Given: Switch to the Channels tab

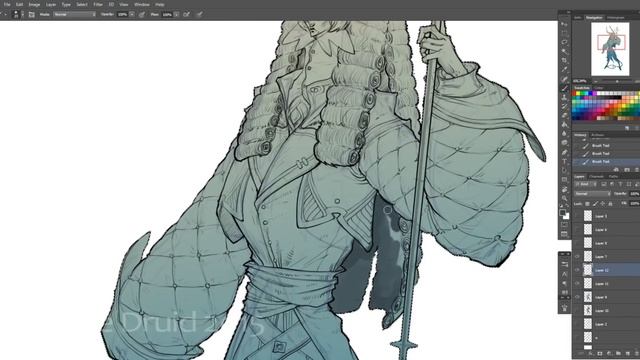Looking at the screenshot, I should (596, 176).
